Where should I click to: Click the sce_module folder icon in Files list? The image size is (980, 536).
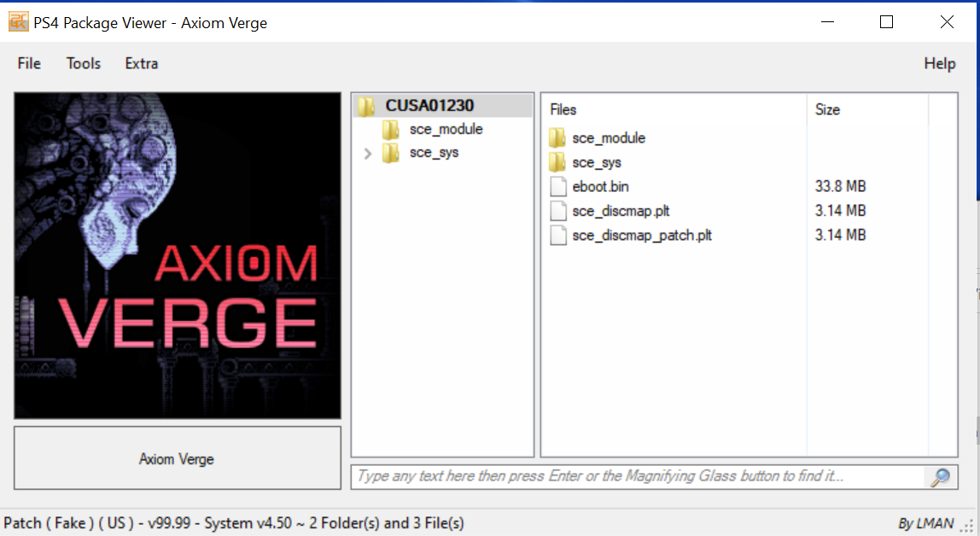(x=557, y=137)
